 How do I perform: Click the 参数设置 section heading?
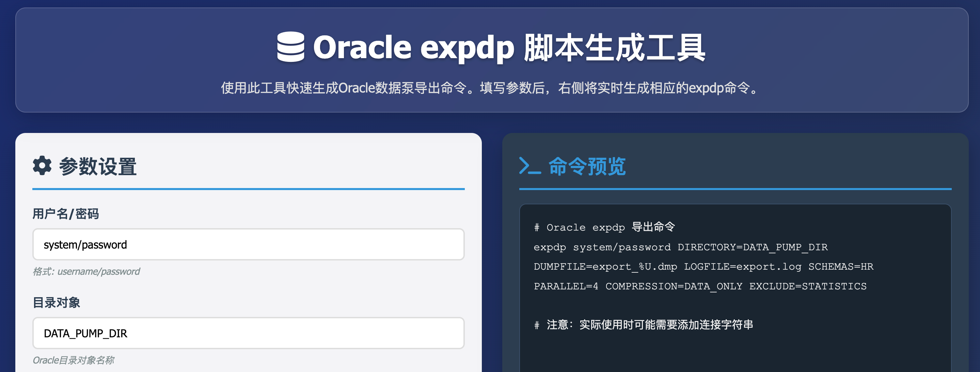[x=97, y=166]
